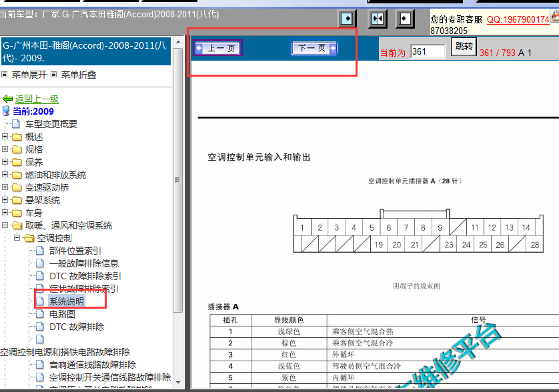Viewport: 559px width, 392px height.
Task: Click the 悬架系统 folder icon
Action: [17, 200]
